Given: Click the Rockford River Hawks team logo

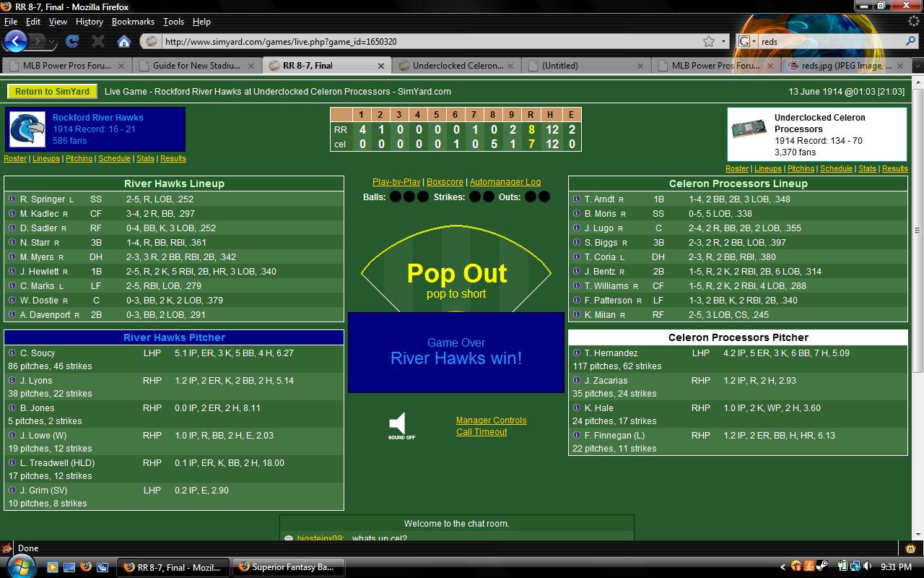Looking at the screenshot, I should (27, 129).
